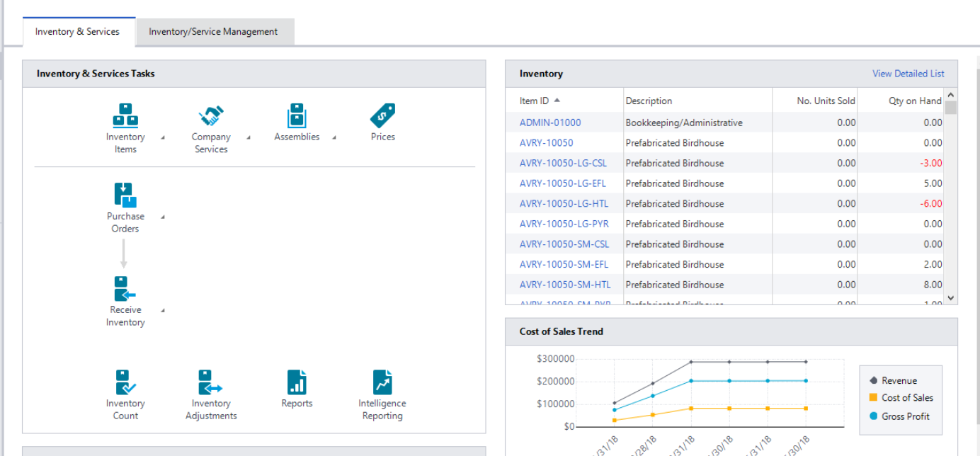Expand the Receive Inventory dropdown arrow
The width and height of the screenshot is (980, 456).
(163, 311)
